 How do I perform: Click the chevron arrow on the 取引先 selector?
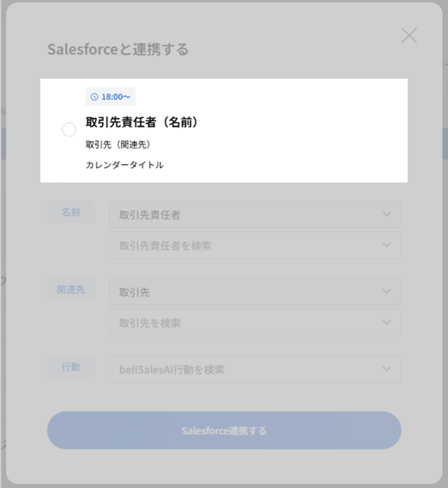pyautogui.click(x=386, y=292)
